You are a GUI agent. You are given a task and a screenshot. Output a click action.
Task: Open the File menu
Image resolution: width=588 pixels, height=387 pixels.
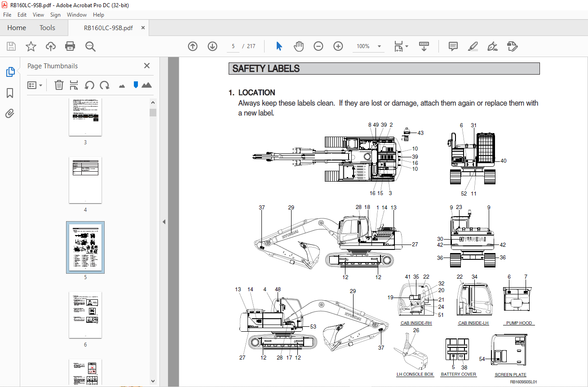[7, 15]
